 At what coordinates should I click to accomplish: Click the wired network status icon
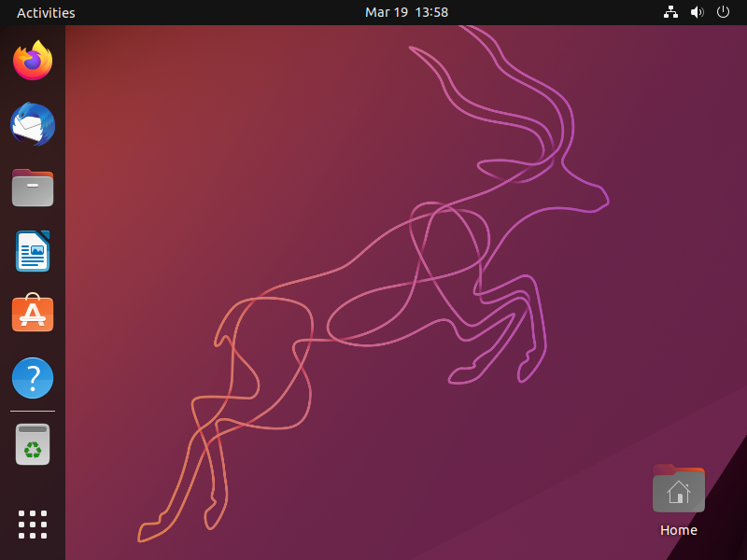670,12
